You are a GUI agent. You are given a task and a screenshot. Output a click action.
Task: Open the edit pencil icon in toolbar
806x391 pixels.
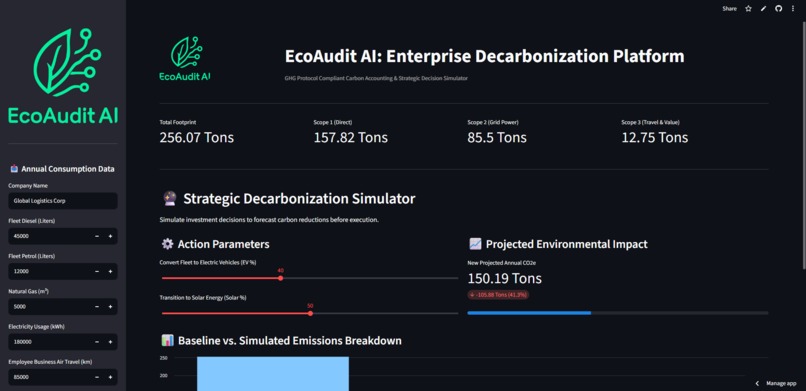click(763, 9)
